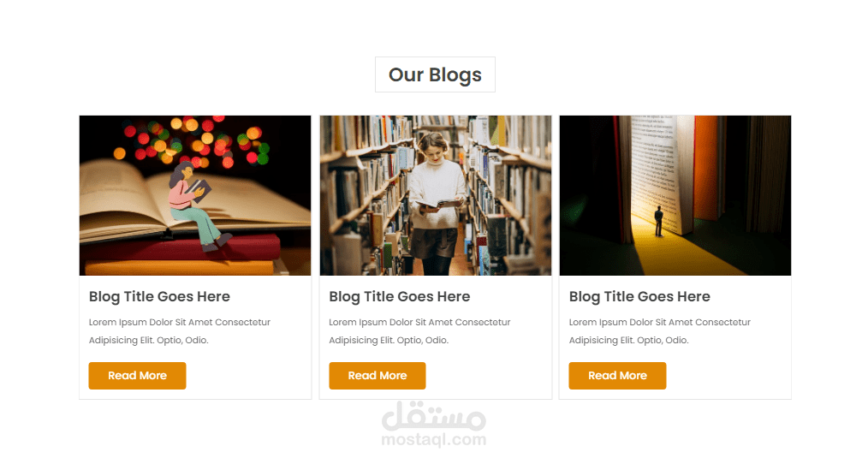Click the third card's Lorem Ipsum description text
The width and height of the screenshot is (868, 458).
tap(660, 331)
